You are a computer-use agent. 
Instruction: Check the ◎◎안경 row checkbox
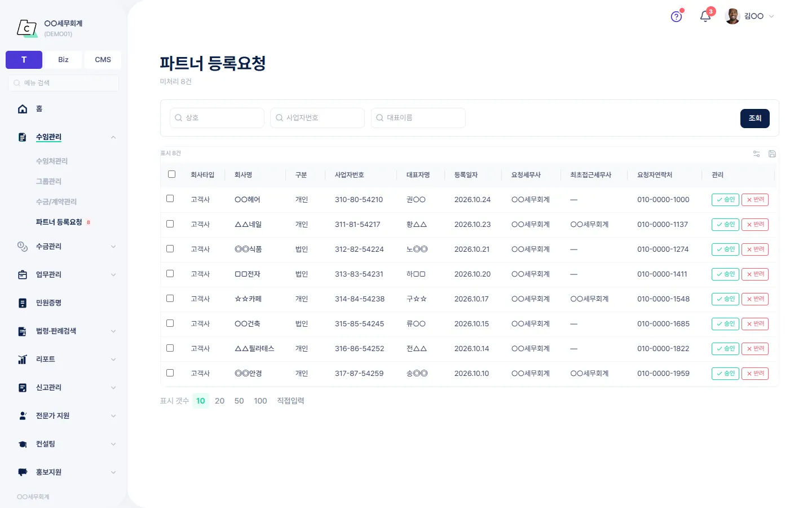[170, 373]
